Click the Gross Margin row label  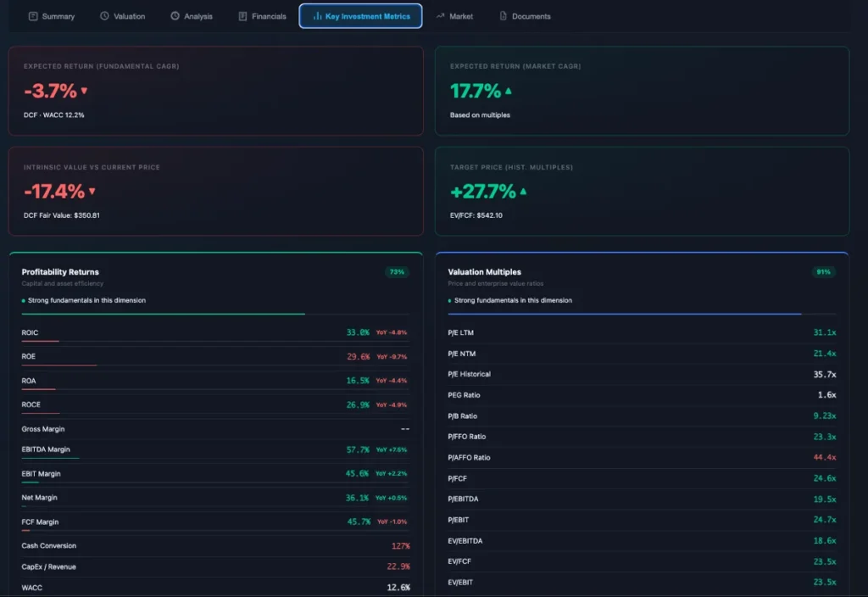pos(43,429)
